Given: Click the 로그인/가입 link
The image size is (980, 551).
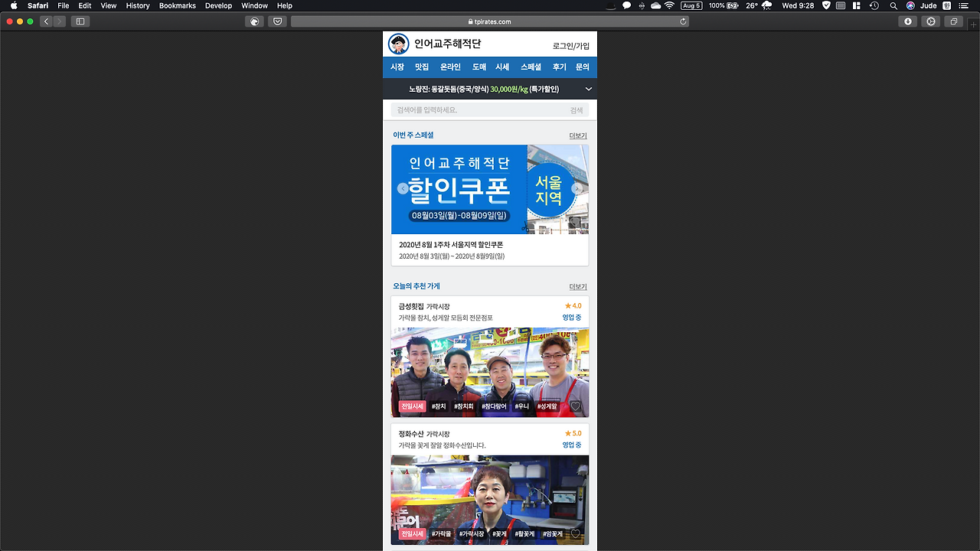Looking at the screenshot, I should coord(570,45).
